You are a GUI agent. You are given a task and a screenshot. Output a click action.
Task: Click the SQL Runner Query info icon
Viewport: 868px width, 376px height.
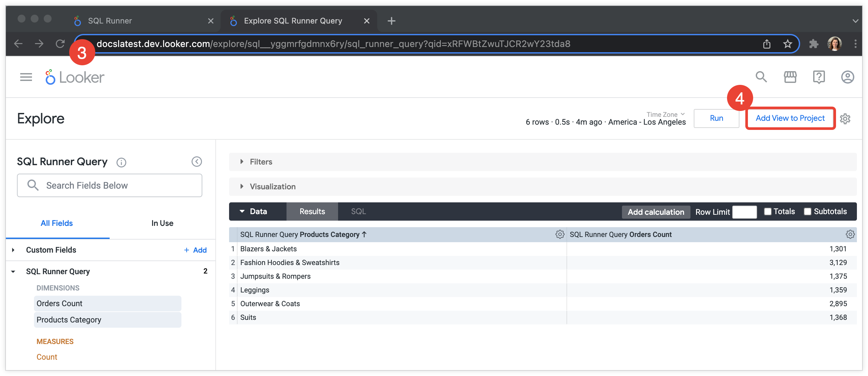coord(121,163)
